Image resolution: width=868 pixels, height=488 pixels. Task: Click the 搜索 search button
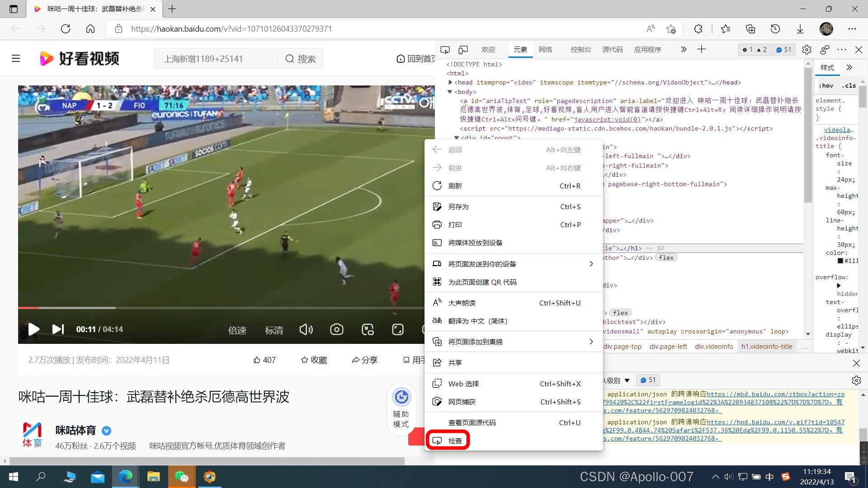(301, 59)
